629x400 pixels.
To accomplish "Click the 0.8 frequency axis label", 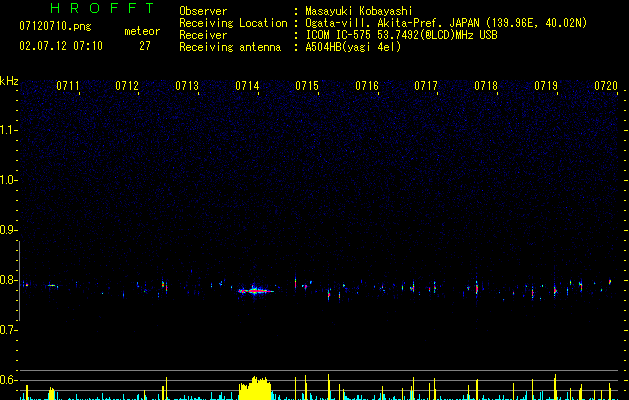I will (8, 280).
